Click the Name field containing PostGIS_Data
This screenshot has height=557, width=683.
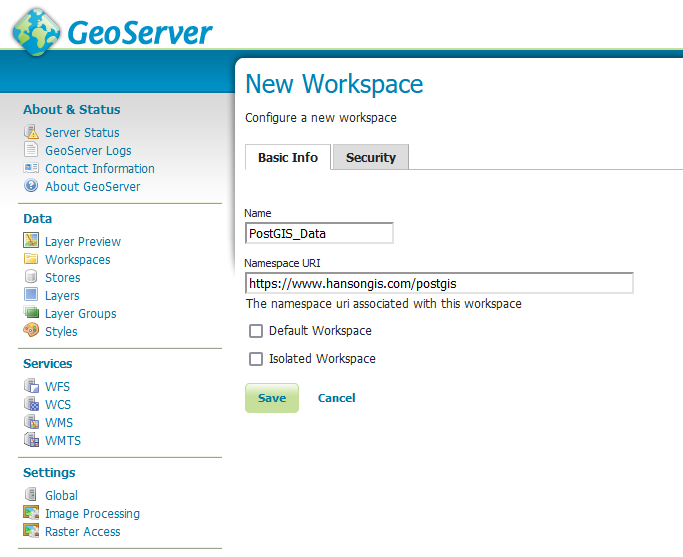[x=319, y=233]
